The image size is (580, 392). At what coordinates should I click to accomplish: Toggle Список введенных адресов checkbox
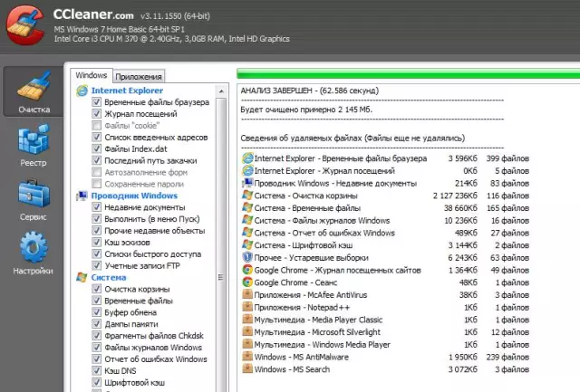[97, 137]
